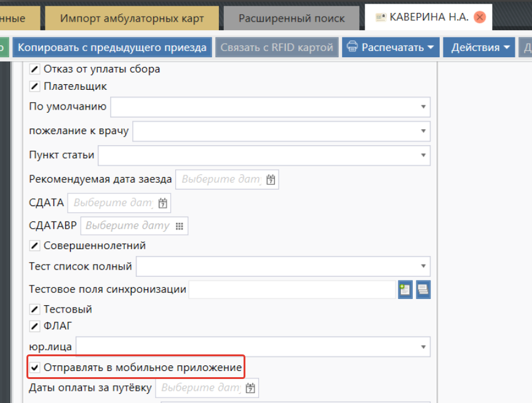The image size is (532, 403).
Task: Click printer icon on Распечатать button
Action: [x=352, y=47]
